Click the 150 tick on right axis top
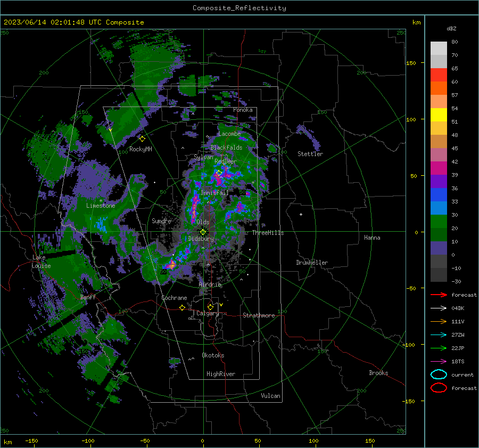 [x=411, y=63]
